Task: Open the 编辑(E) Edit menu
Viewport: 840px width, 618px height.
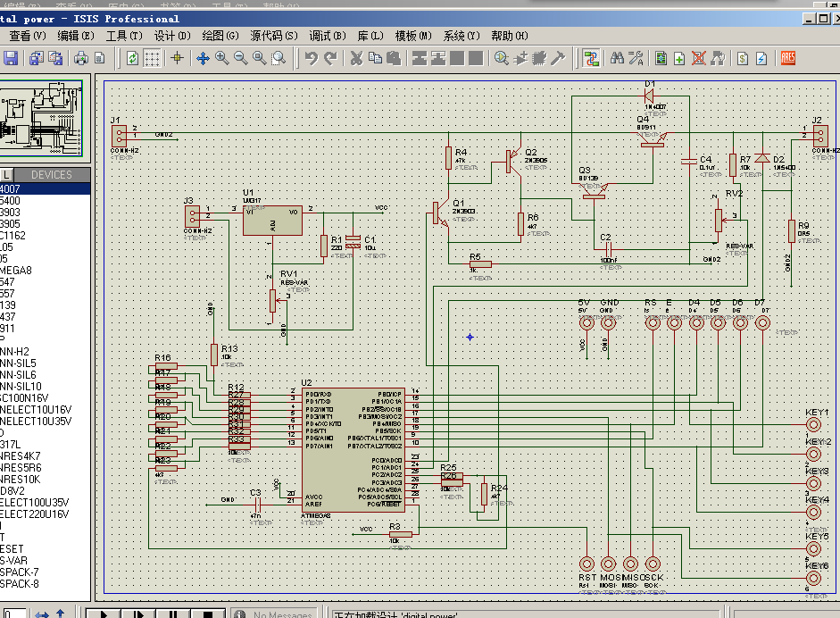Action: click(76, 36)
